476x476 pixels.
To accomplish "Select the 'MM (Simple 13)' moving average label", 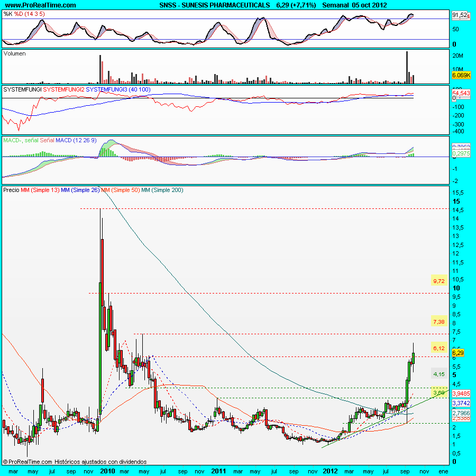I will click(40, 190).
